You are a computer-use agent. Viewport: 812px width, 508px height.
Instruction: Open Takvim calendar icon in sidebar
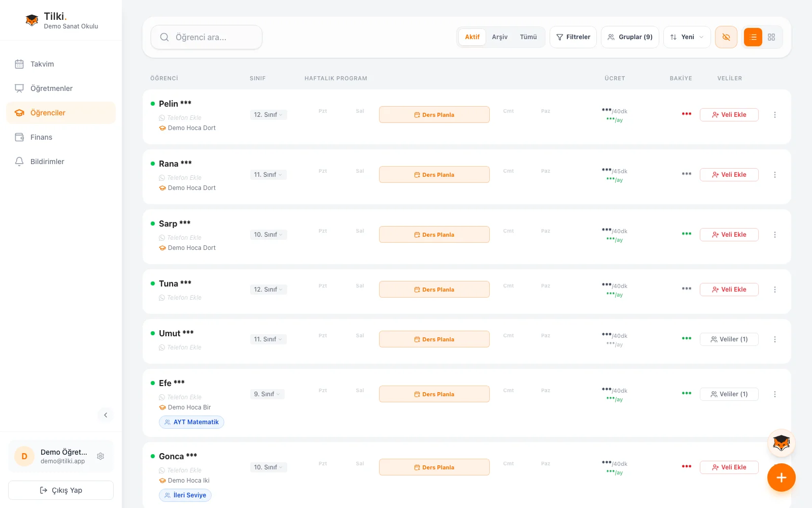[x=19, y=64]
